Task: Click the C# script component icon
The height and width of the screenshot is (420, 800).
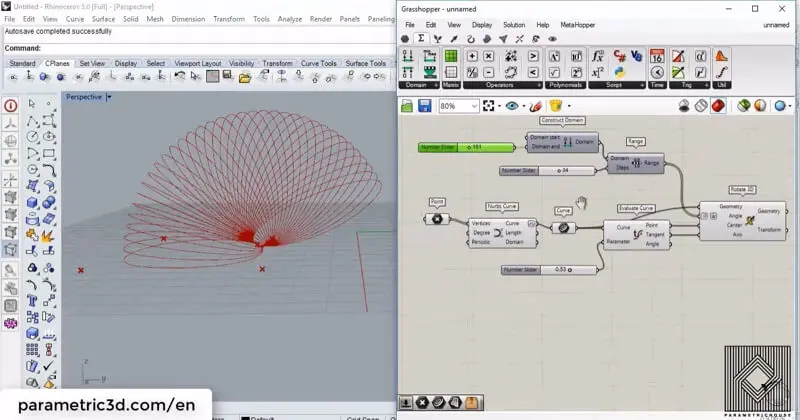Action: (619, 56)
